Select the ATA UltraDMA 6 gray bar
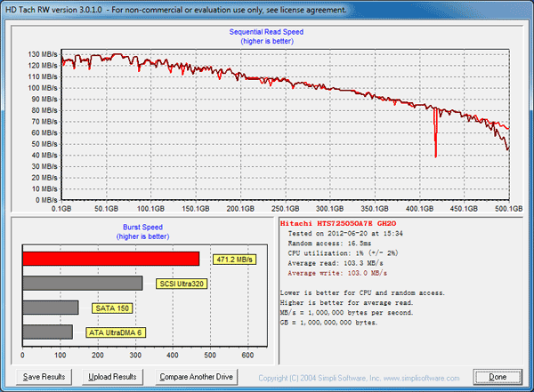The width and height of the screenshot is (534, 392). pyautogui.click(x=47, y=332)
